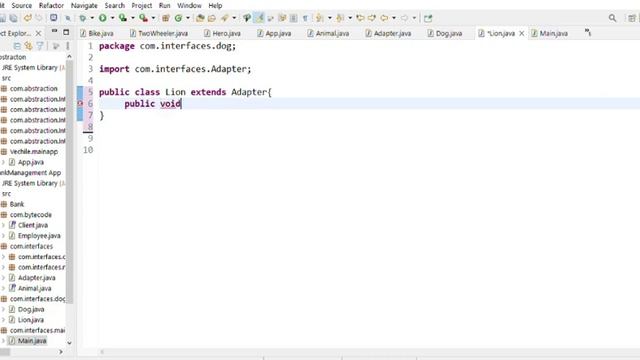Click the magnifier Quick Access search icon
The image size is (640, 360).
(x=612, y=18)
